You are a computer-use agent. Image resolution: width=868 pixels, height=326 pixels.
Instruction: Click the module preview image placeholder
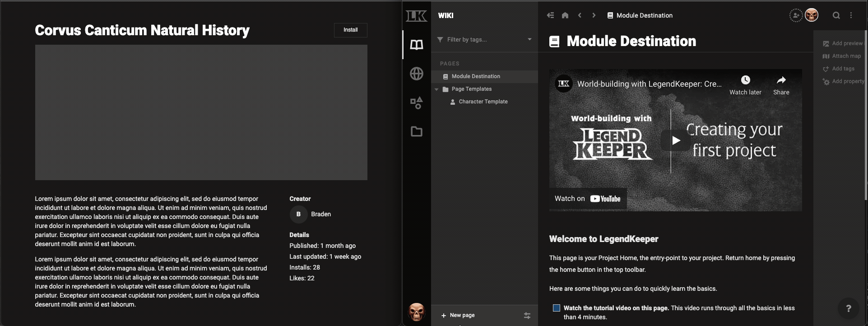201,112
